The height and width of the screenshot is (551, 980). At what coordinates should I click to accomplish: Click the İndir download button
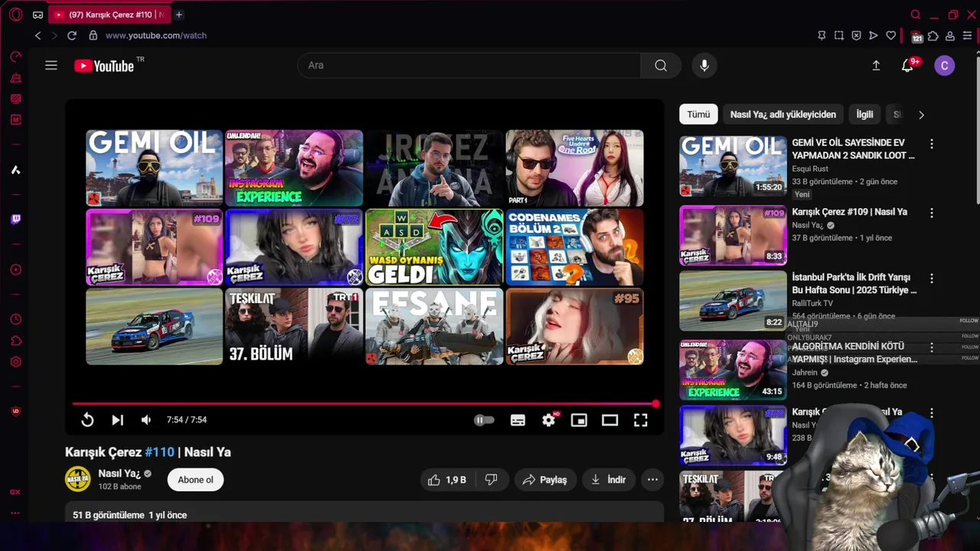tap(609, 480)
